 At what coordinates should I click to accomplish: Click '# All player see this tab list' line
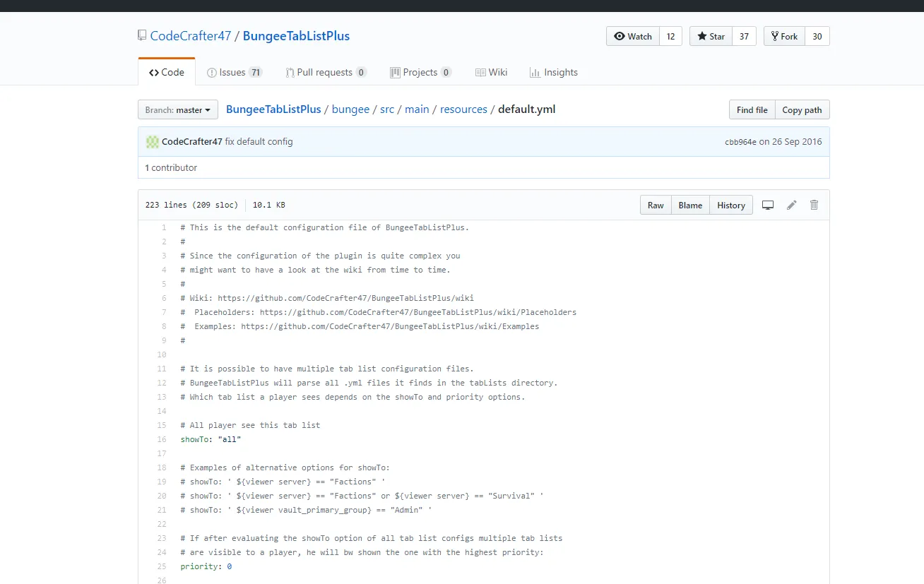point(251,425)
